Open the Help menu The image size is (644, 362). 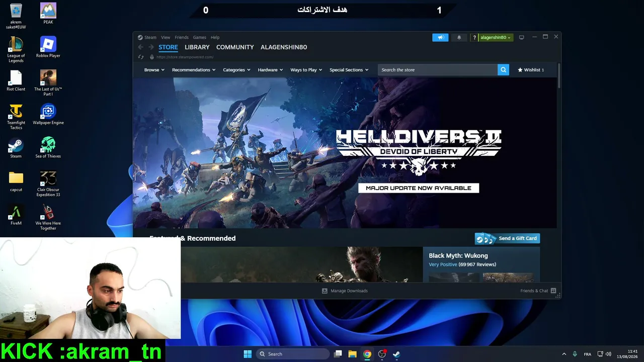click(215, 37)
